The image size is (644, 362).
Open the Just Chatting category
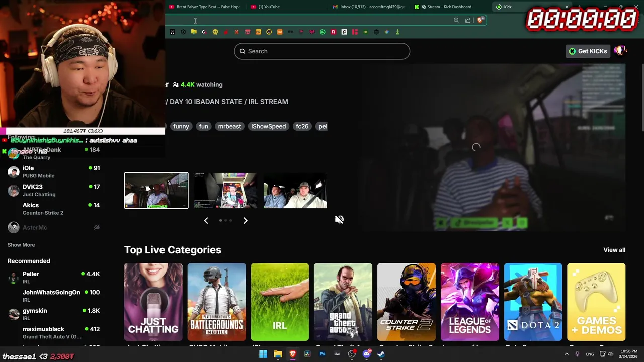click(153, 302)
